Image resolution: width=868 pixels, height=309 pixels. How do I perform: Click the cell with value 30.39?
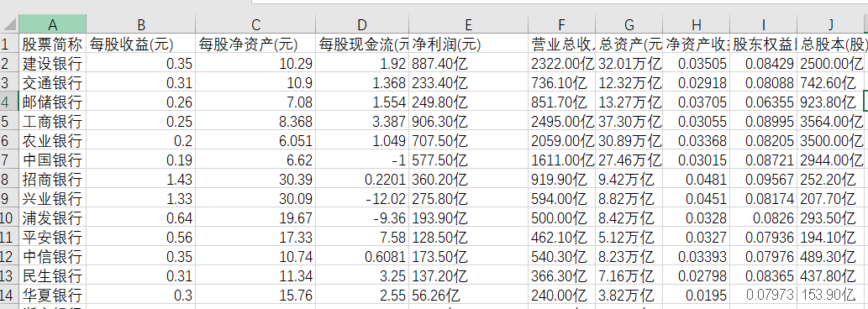255,179
